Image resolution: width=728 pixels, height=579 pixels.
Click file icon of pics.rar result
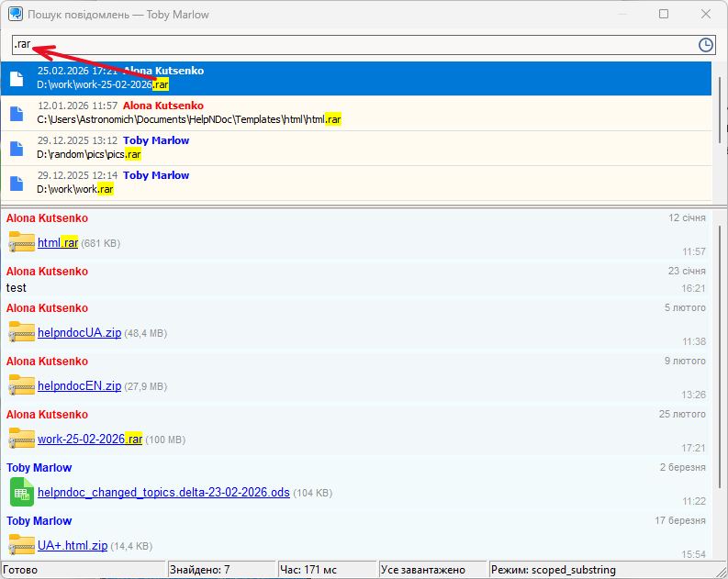click(17, 148)
